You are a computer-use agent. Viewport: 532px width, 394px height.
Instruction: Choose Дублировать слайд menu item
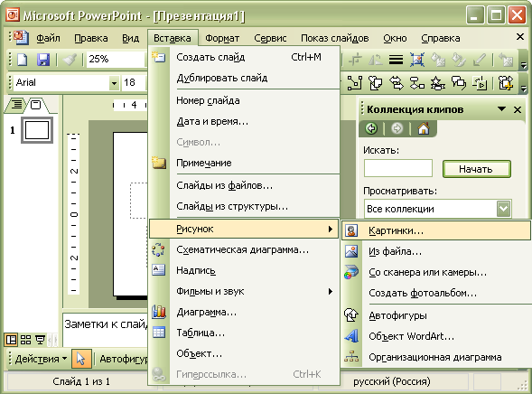(x=244, y=78)
